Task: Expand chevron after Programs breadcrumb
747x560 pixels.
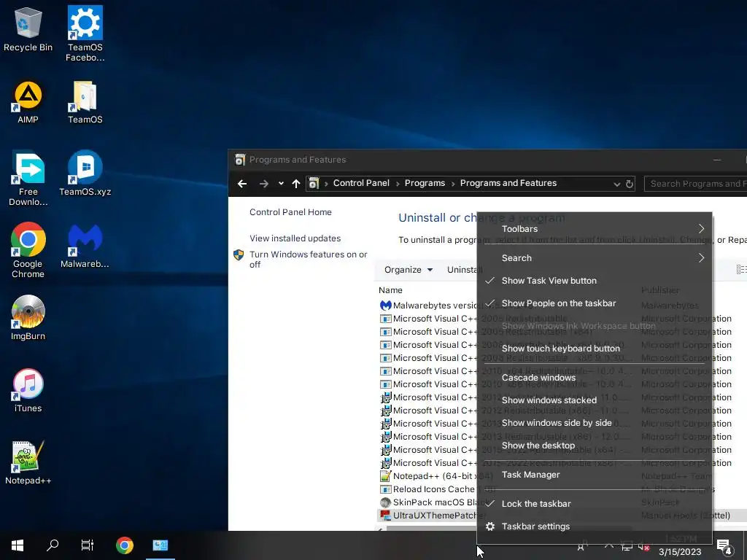Action: (x=452, y=183)
